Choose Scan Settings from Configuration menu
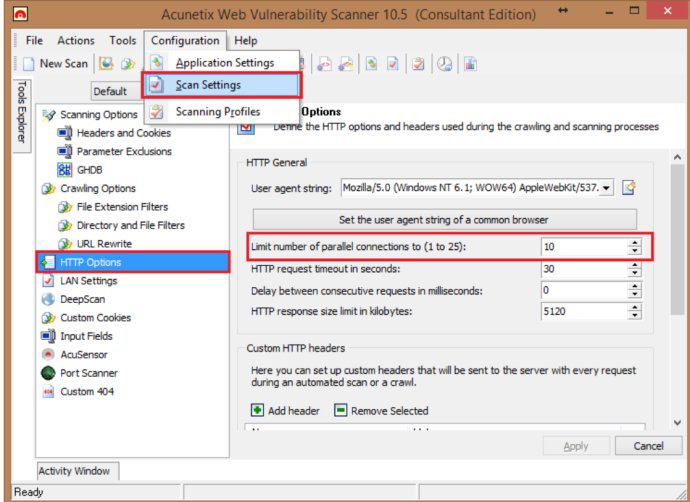The height and width of the screenshot is (502, 690). coord(208,86)
